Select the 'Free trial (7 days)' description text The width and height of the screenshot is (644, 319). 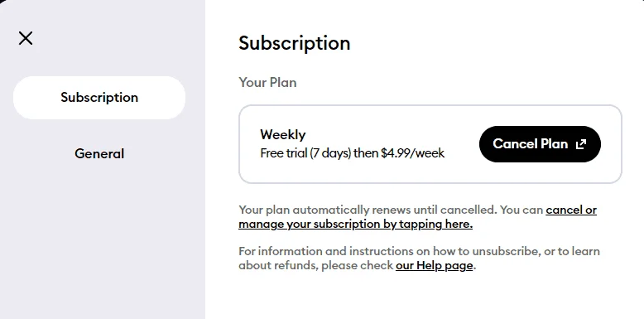(x=306, y=153)
